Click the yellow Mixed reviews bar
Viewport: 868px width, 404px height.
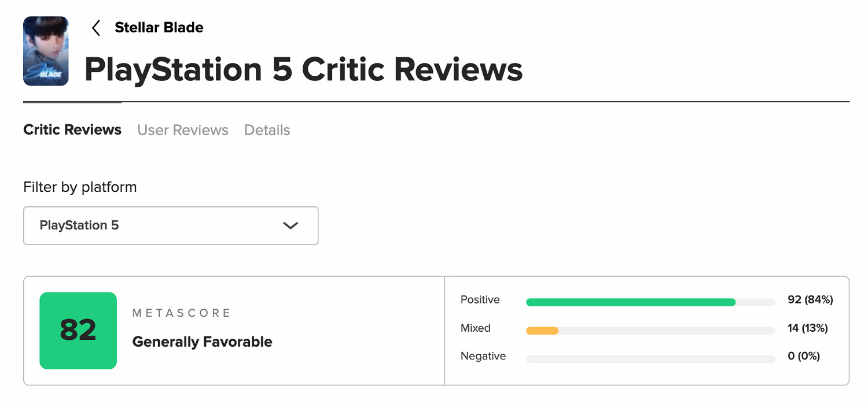[542, 331]
